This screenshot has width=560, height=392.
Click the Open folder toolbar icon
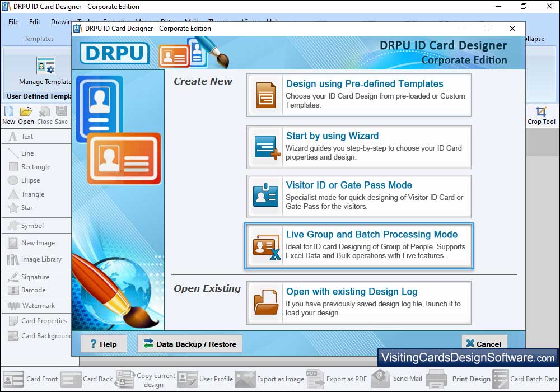point(26,115)
